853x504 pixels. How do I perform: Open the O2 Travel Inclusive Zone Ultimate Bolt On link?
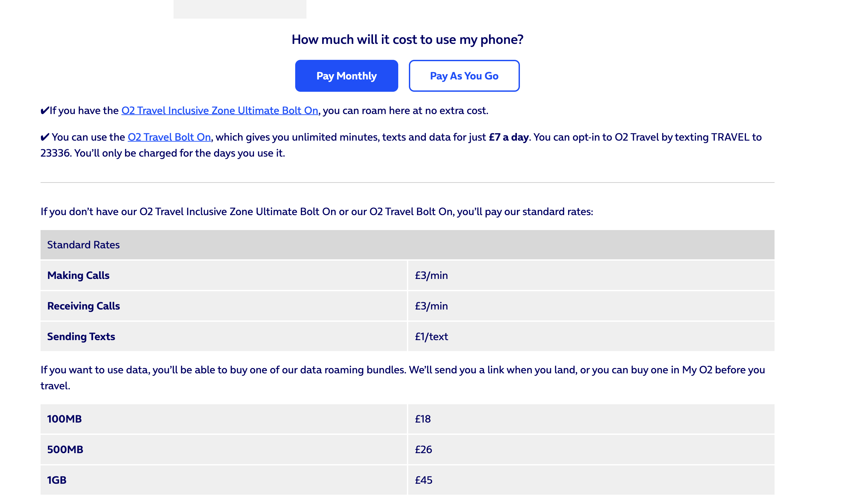pos(220,110)
